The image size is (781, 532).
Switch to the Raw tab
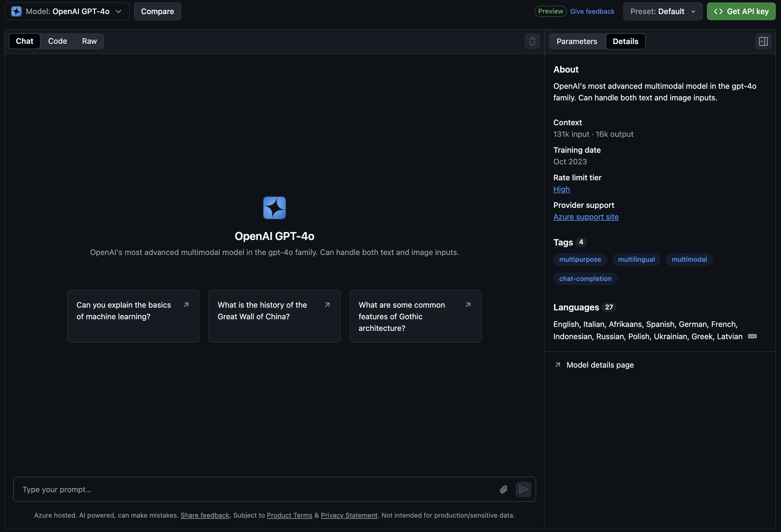[x=89, y=41]
